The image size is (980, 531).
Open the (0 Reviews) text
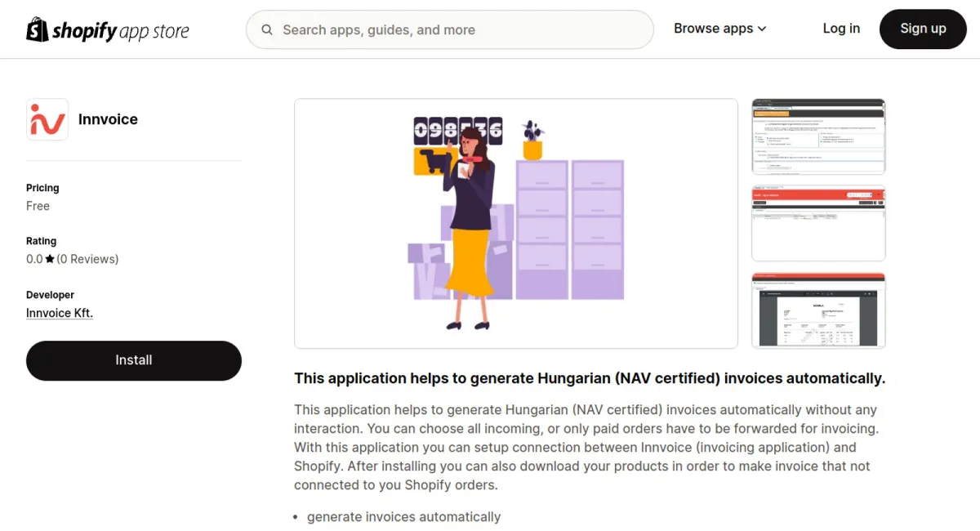tap(87, 259)
